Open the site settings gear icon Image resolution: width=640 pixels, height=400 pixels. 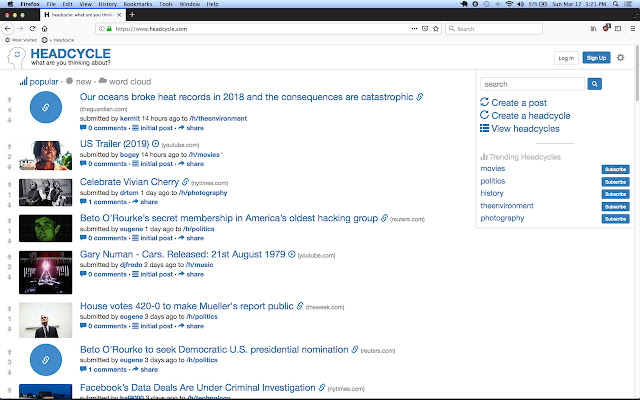click(620, 58)
